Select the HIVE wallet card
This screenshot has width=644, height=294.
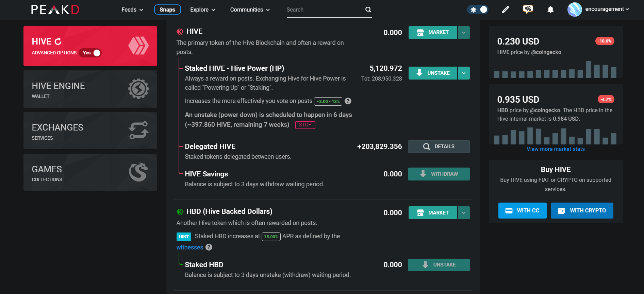[90, 46]
